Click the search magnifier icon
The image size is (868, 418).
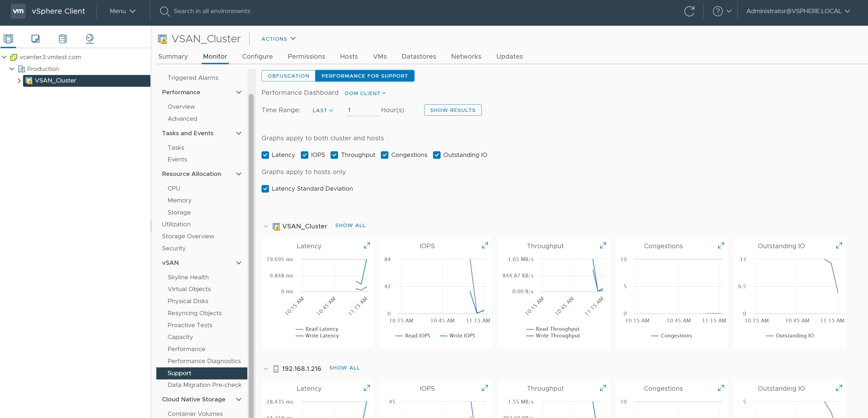coord(164,11)
